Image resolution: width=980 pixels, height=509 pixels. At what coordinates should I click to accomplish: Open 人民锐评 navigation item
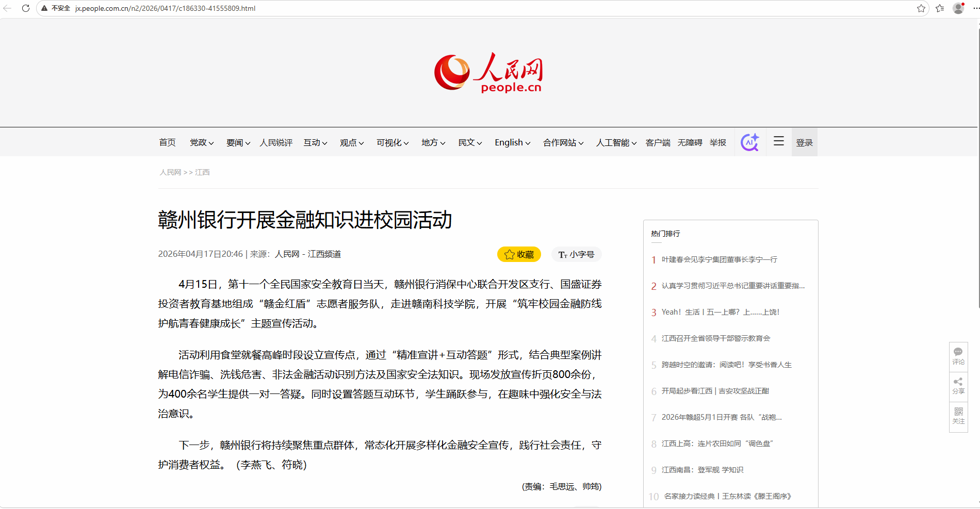pyautogui.click(x=276, y=143)
